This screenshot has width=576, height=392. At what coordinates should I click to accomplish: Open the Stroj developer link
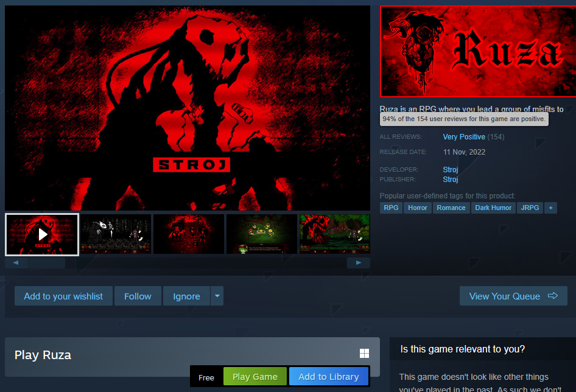(x=451, y=169)
